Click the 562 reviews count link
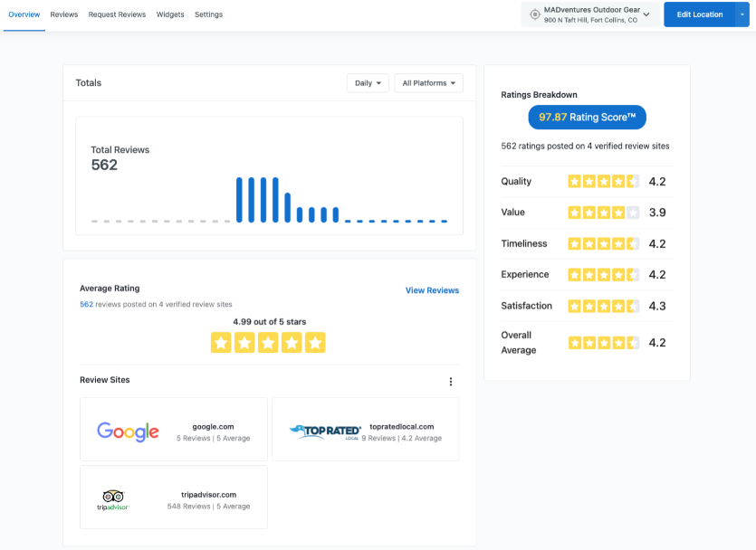 [x=86, y=305]
